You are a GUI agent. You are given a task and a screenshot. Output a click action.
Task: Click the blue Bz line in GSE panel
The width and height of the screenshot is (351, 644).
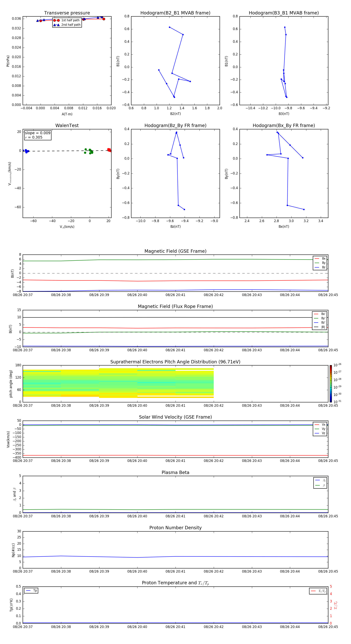tap(175, 290)
